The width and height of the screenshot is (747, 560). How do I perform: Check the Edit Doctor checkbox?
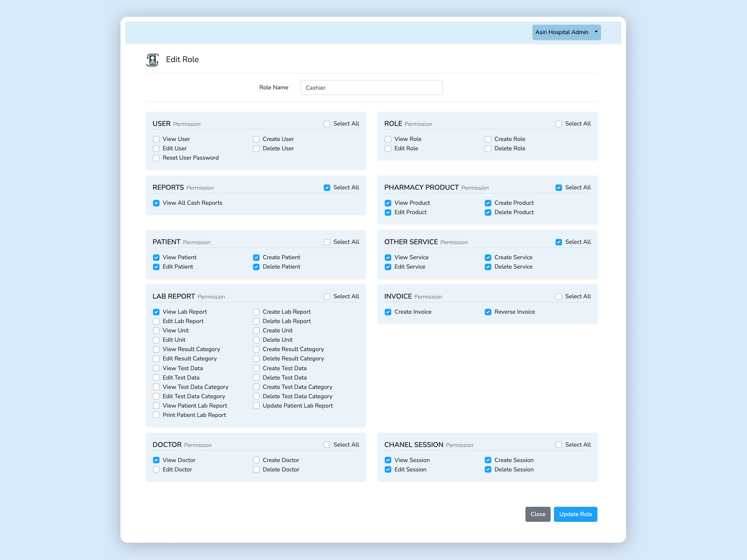(x=156, y=469)
